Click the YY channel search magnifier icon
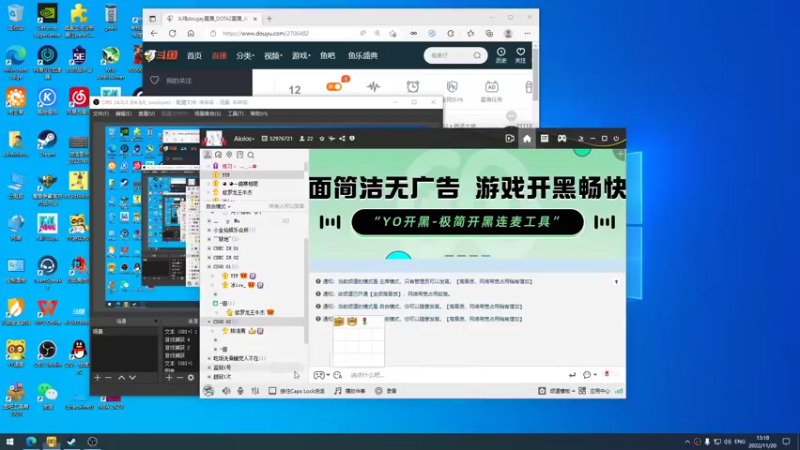 click(251, 155)
